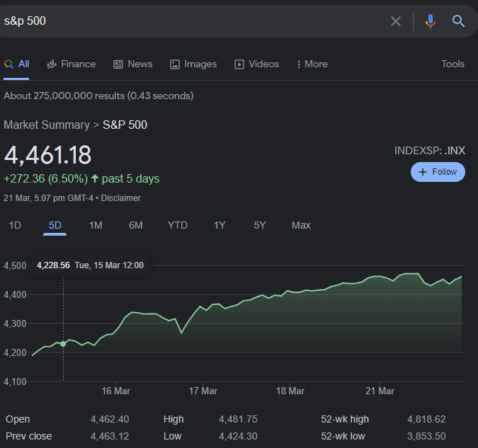Open the Disclaimer link
The height and width of the screenshot is (448, 478).
click(x=120, y=198)
